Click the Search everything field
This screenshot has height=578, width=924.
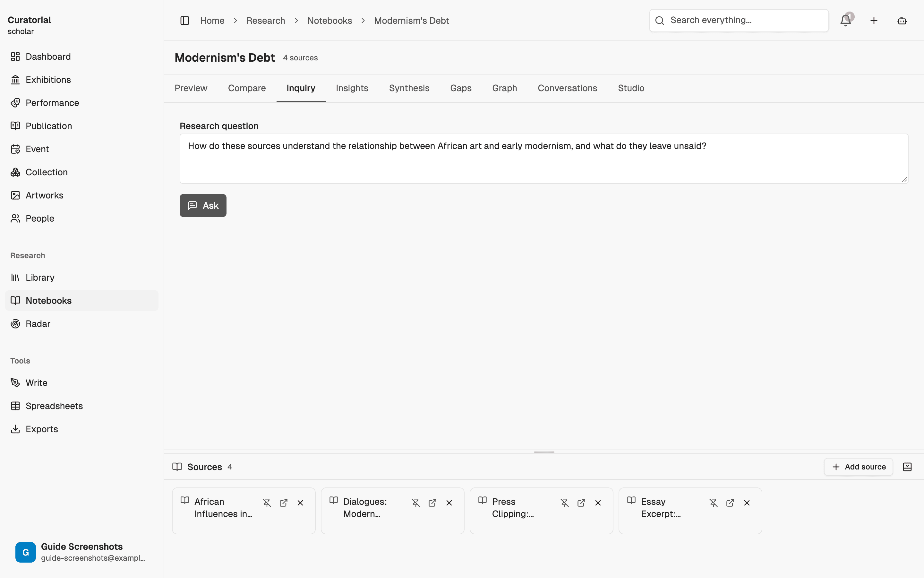click(x=739, y=21)
